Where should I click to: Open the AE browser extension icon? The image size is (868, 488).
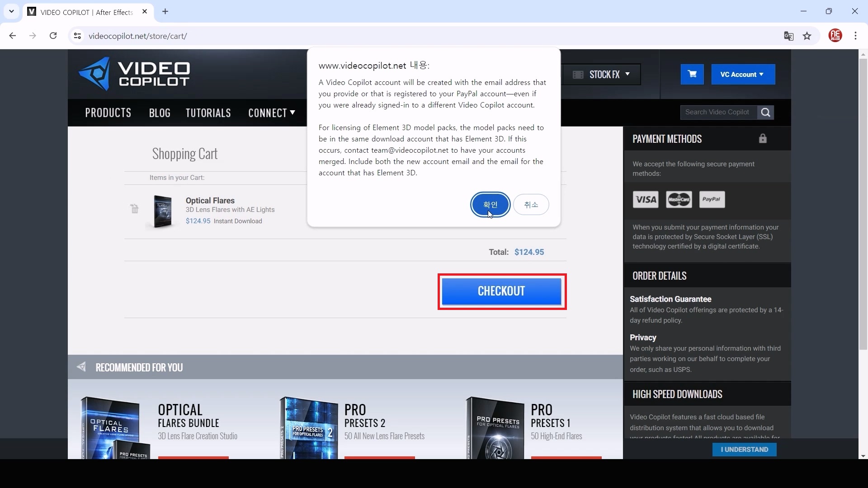pos(835,36)
